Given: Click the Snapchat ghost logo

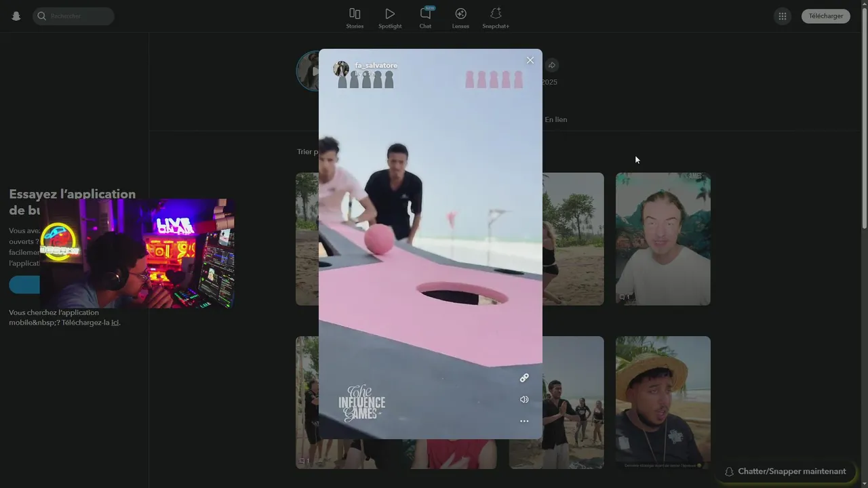Looking at the screenshot, I should pyautogui.click(x=16, y=16).
